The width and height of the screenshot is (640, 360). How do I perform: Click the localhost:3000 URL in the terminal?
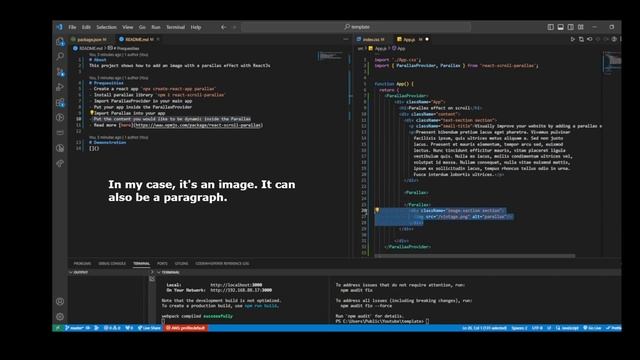pos(236,285)
